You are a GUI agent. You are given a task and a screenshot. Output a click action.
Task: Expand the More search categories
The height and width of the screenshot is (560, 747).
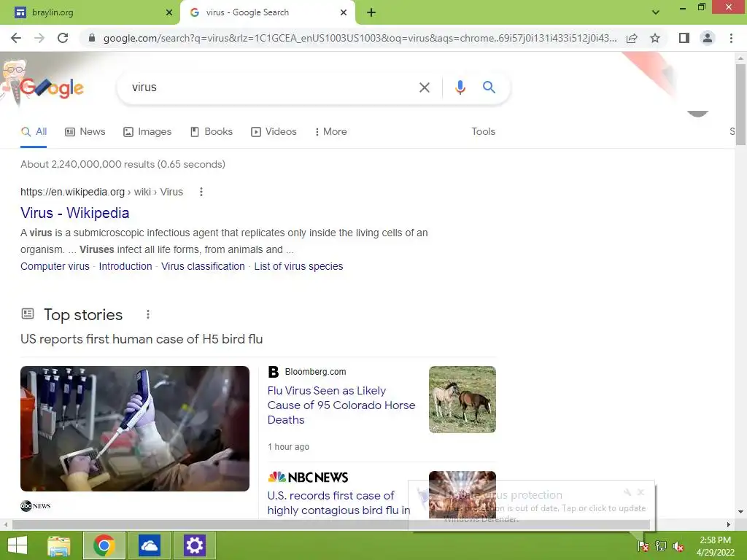(x=330, y=131)
